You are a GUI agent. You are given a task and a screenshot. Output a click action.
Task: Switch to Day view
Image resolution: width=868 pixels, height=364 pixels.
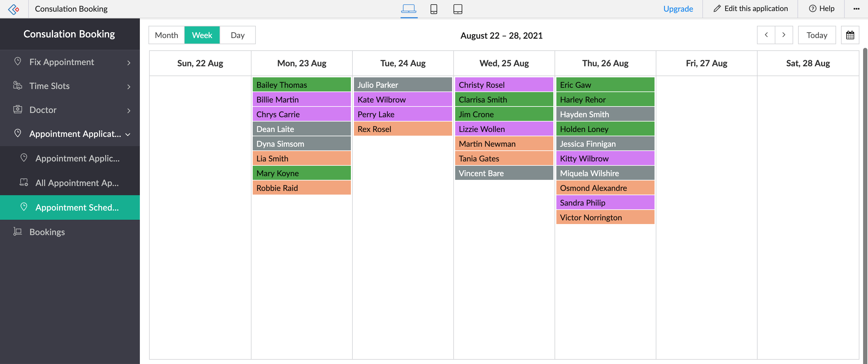(x=238, y=35)
